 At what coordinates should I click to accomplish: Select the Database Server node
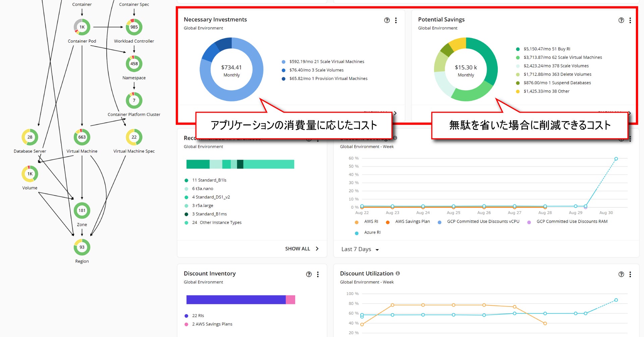pos(30,137)
